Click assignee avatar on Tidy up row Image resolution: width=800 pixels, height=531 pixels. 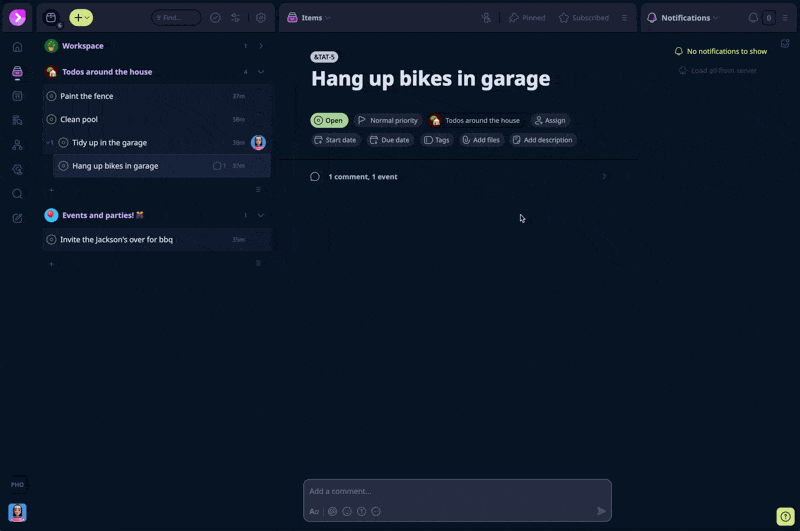(258, 143)
